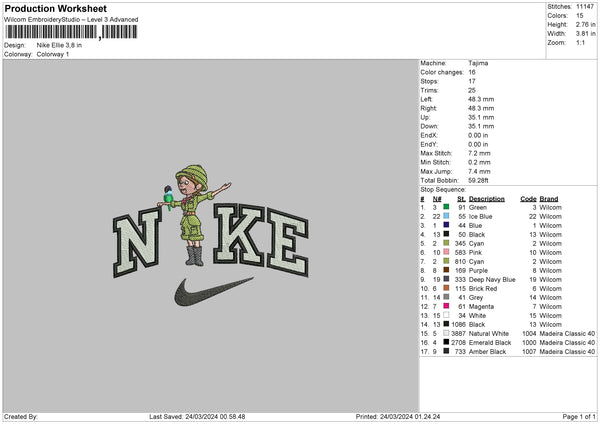Click the Cyan swatch with 345 stitches
Viewport: 600px width, 424px height.
(x=446, y=243)
